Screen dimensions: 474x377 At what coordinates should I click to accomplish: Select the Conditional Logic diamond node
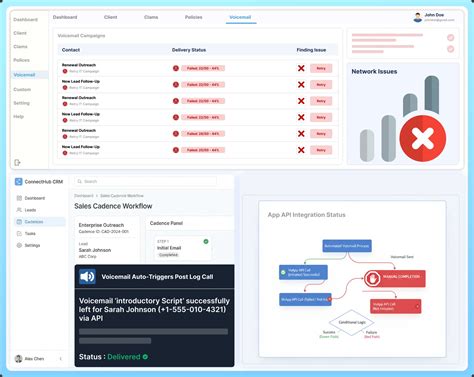(x=352, y=322)
